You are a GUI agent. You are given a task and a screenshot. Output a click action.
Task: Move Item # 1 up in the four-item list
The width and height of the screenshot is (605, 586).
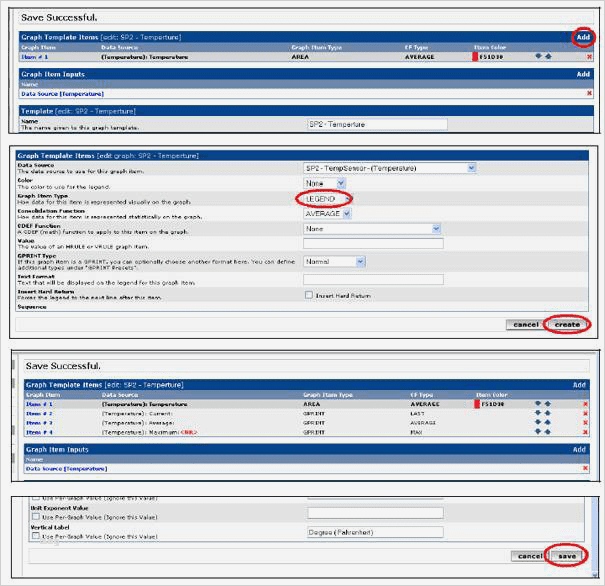(x=548, y=404)
